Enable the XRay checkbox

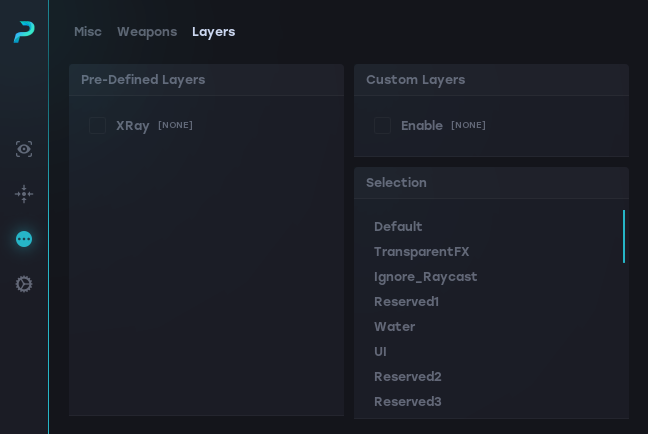pos(98,126)
